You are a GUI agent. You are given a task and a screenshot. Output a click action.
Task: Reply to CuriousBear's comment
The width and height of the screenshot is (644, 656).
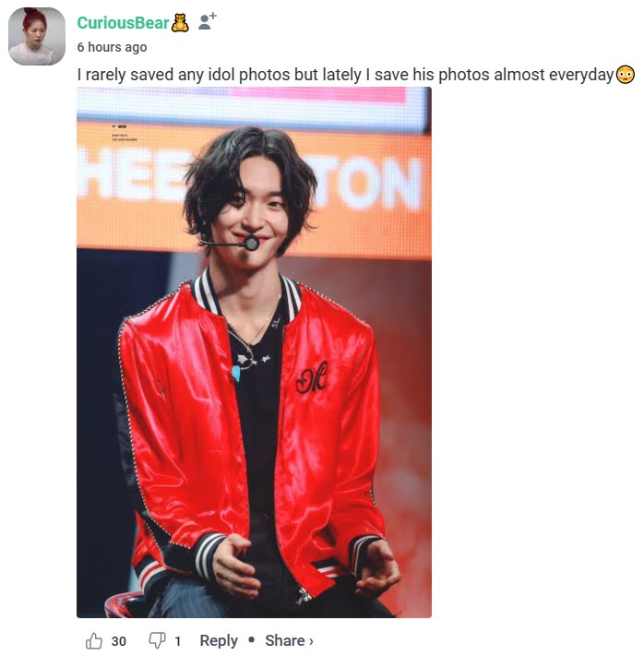219,640
